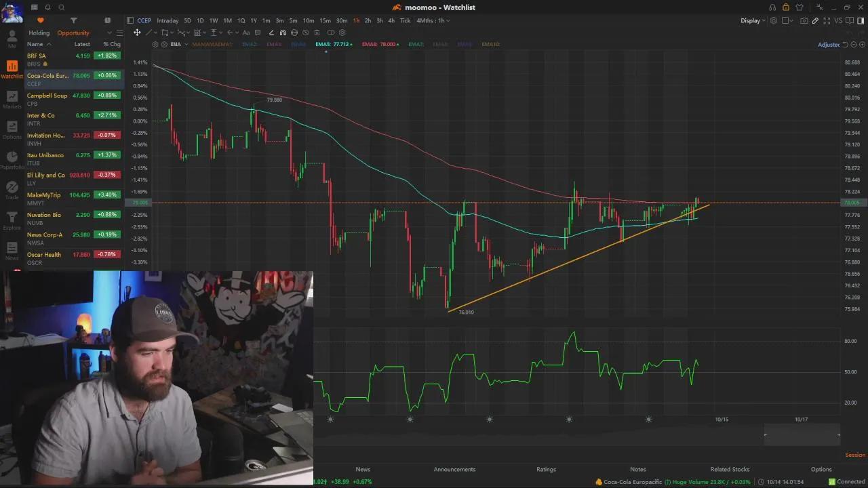The height and width of the screenshot is (488, 868).
Task: Open the Paperfolio sidebar section
Action: [12, 160]
